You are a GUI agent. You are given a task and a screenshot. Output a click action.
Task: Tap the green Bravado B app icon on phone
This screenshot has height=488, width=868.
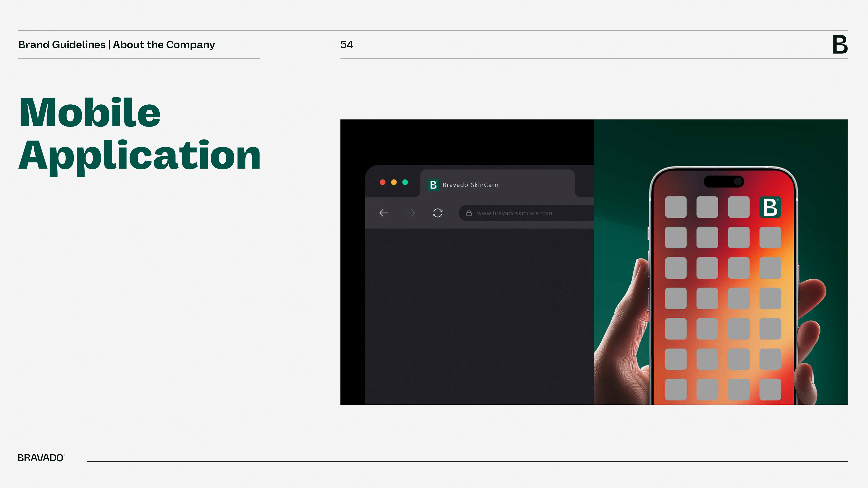point(770,207)
